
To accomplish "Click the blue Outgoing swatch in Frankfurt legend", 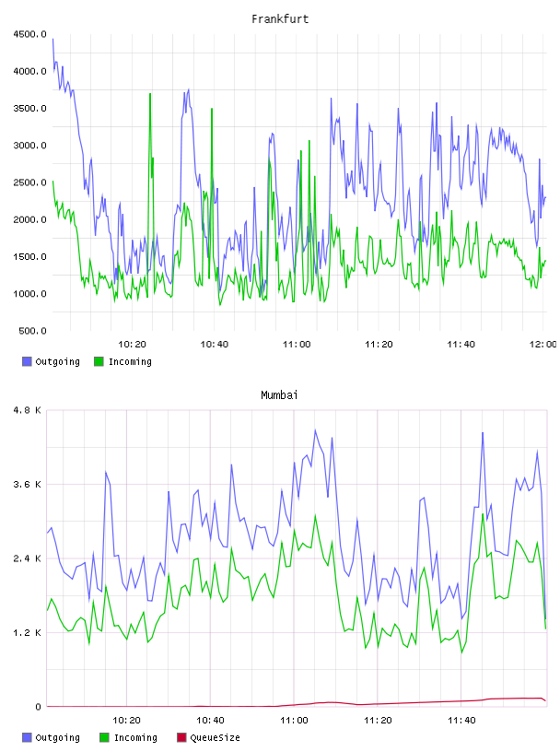I will click(x=27, y=361).
